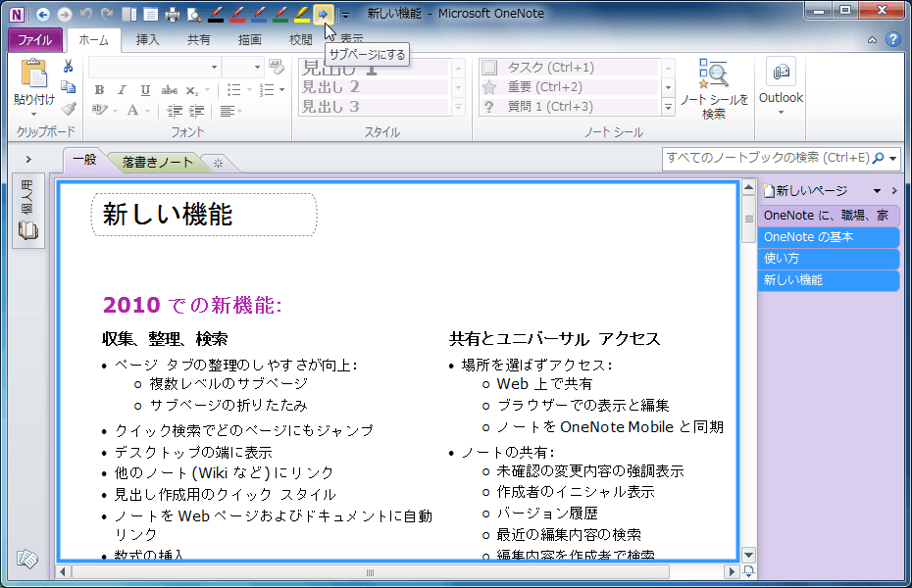Open the ファイル tab
This screenshot has height=588, width=912.
(35, 39)
